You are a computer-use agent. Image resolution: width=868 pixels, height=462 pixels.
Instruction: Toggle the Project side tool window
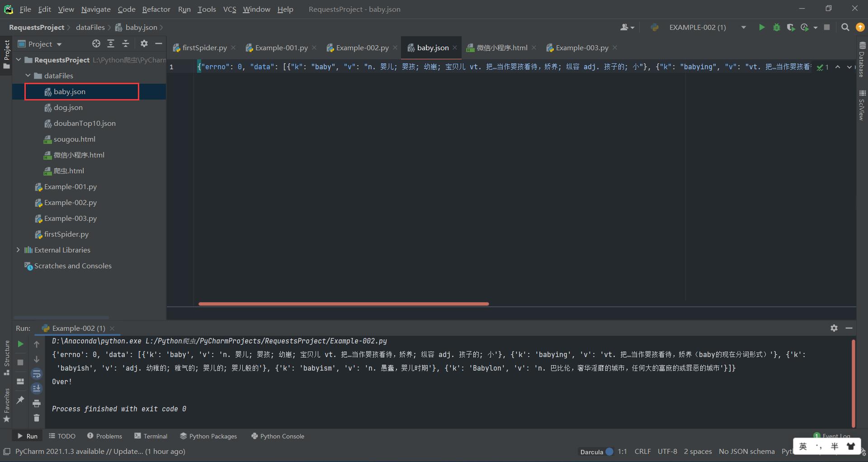pos(6,54)
